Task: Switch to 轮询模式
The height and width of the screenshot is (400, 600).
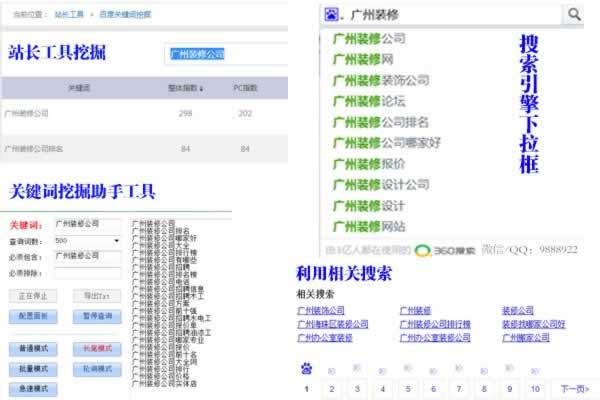Action: point(97,369)
